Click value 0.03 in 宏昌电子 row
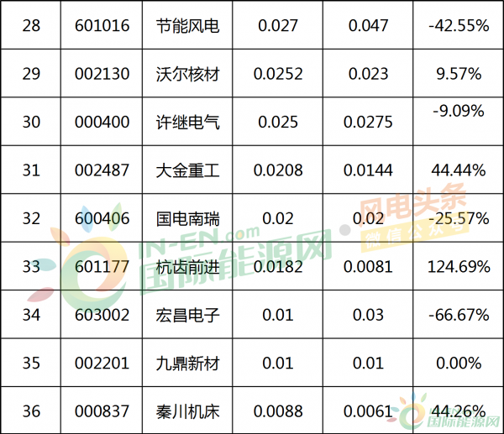This screenshot has width=504, height=434. (368, 315)
